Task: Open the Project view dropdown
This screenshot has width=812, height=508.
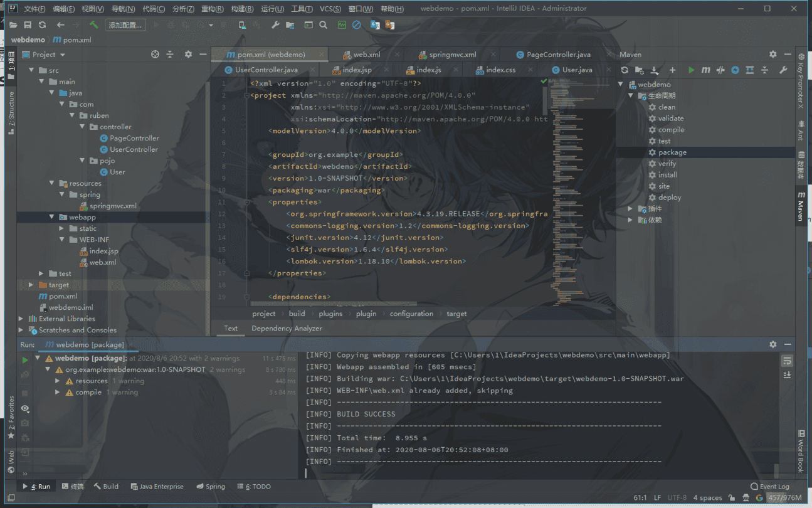Action: [49, 55]
